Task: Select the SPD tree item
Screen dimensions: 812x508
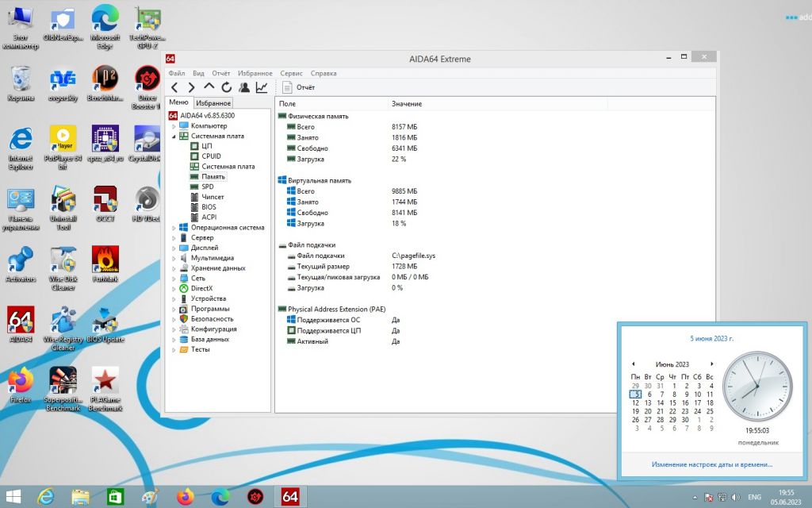Action: pos(208,187)
